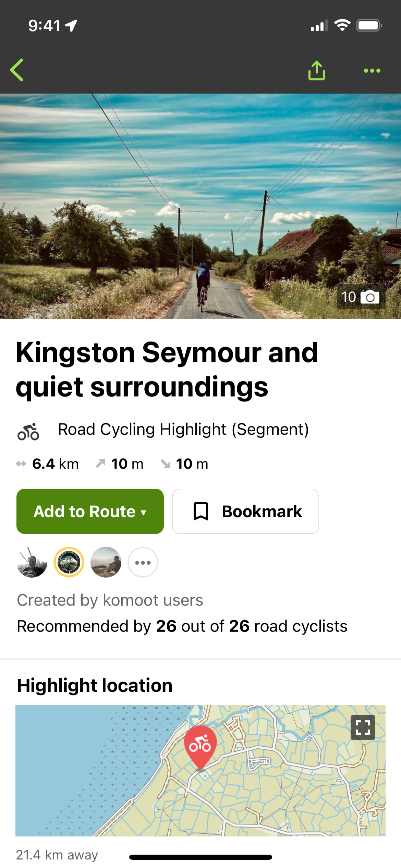The image size is (401, 868).
Task: Expand the map to fullscreen
Action: pyautogui.click(x=363, y=728)
